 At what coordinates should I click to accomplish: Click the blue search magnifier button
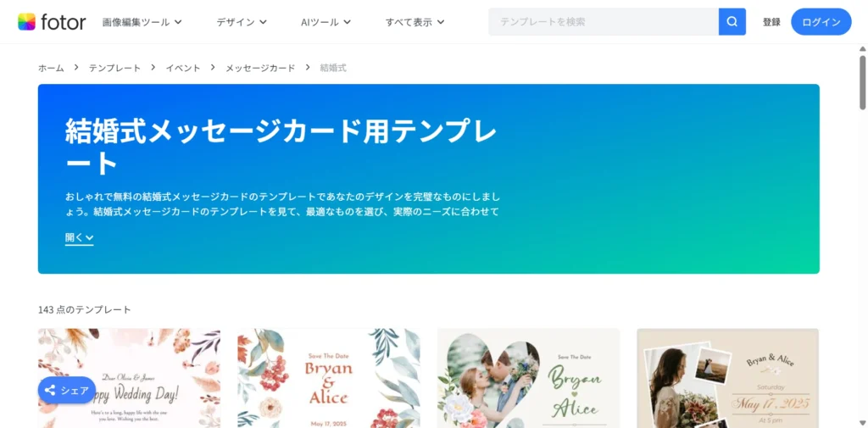[x=732, y=21]
